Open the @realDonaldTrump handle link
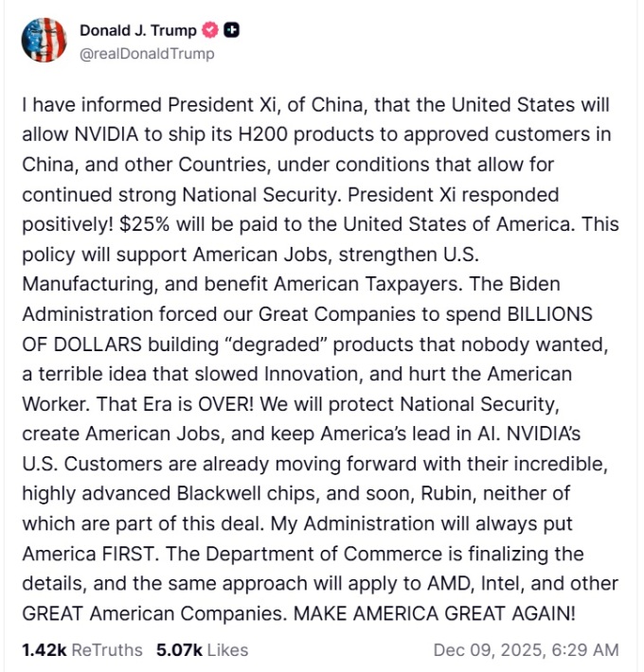Screen dimensions: 644x672 [147, 53]
